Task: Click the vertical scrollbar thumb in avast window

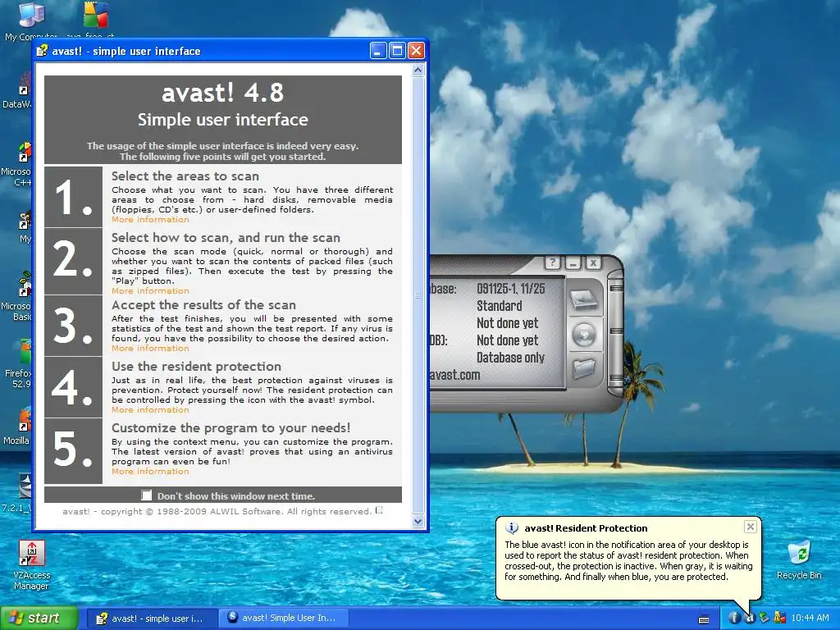Action: [x=418, y=295]
